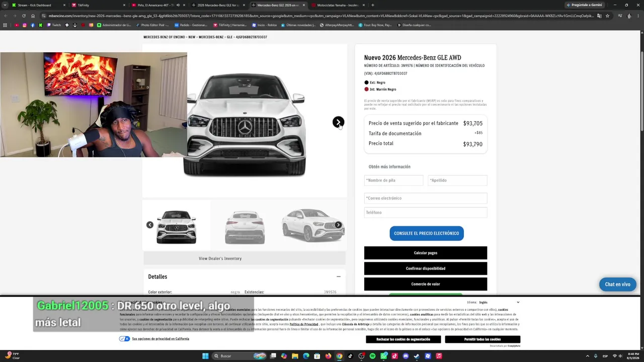Reload the current page

(24, 16)
